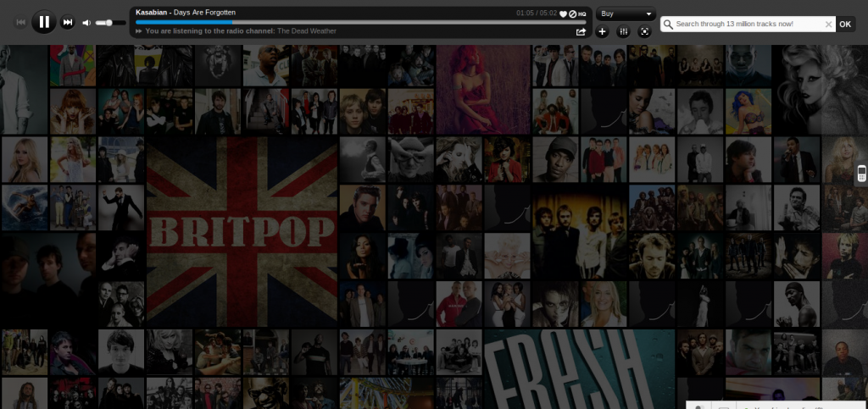Ban this track with the crossed-circle icon

point(572,14)
